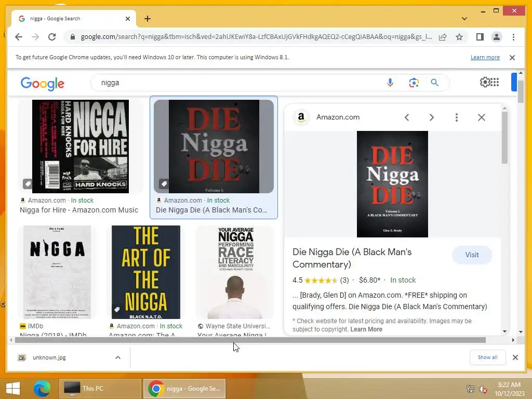Click Show all downloads
Viewport: 532px width, 399px height.
(x=487, y=357)
